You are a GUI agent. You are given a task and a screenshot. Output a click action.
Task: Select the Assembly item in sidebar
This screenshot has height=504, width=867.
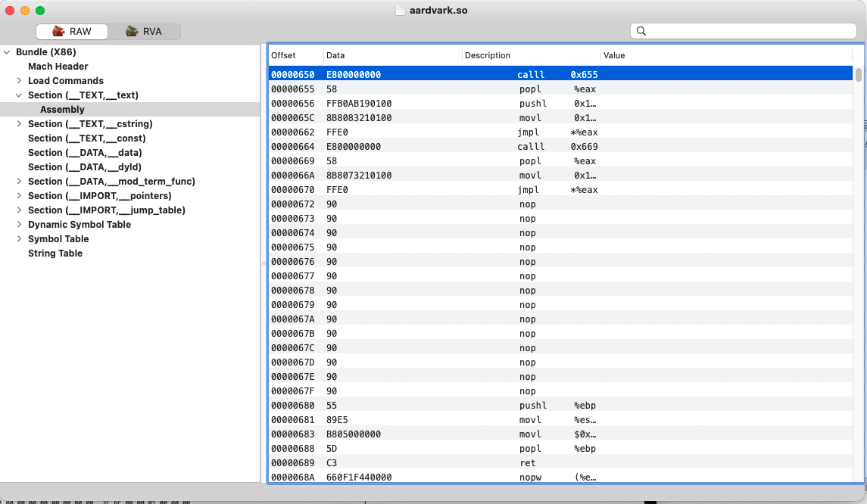tap(63, 110)
